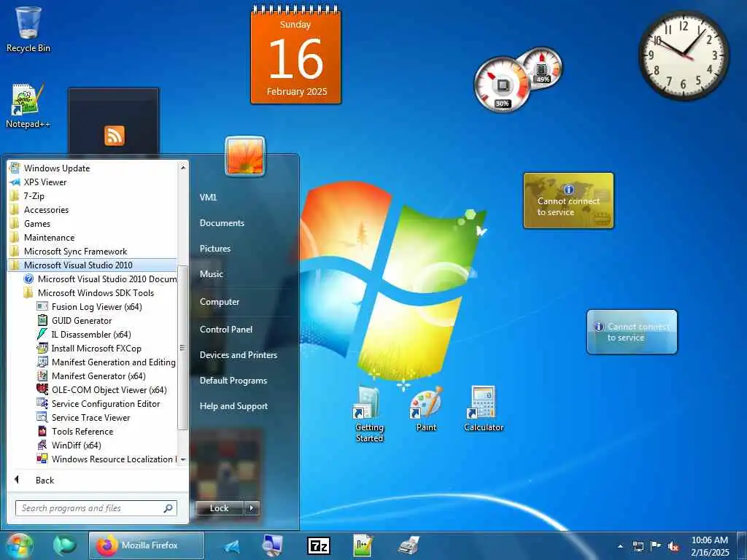Open Recycle Bin desktop icon
This screenshot has height=560, width=747.
(x=28, y=29)
